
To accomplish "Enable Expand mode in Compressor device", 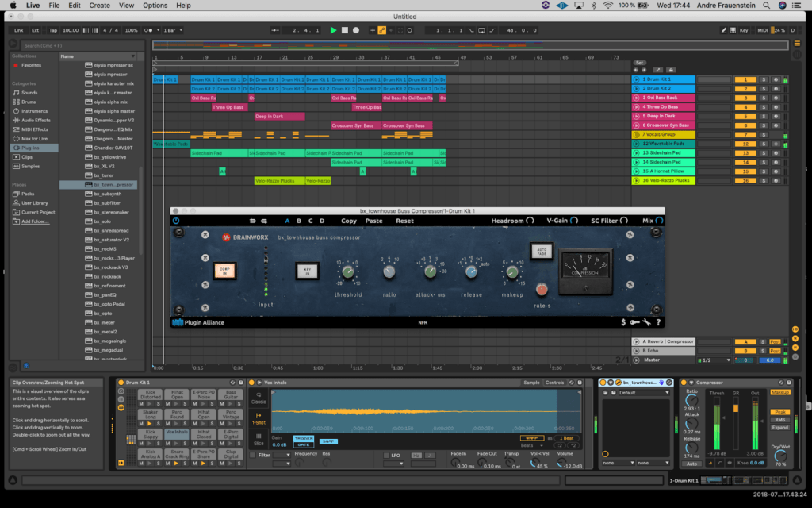I will click(780, 428).
